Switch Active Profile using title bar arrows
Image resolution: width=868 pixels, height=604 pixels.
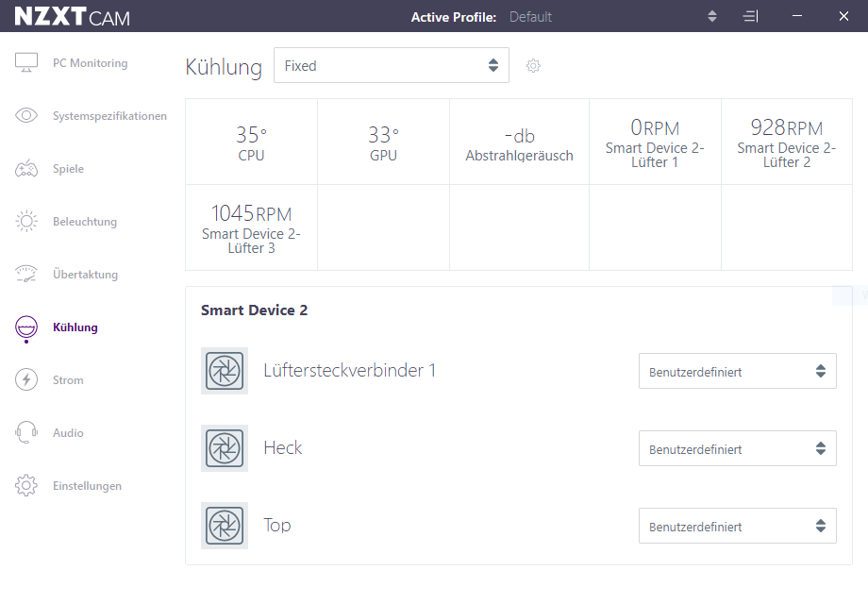tap(712, 16)
